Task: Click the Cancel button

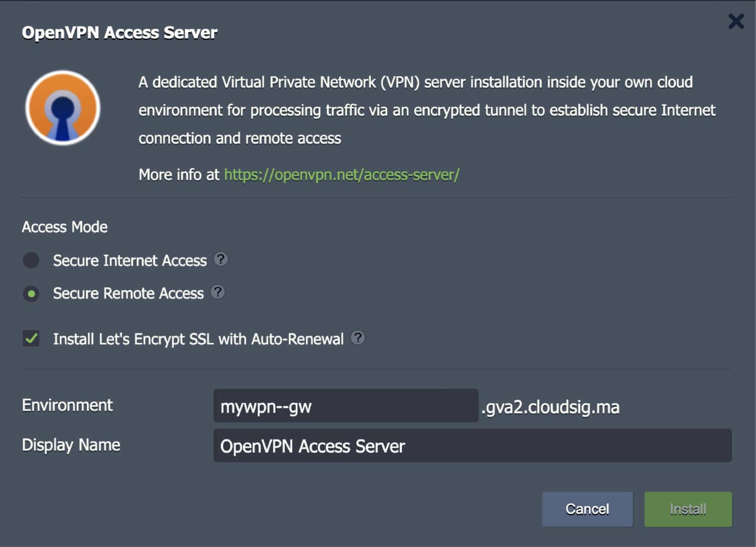Action: tap(587, 509)
